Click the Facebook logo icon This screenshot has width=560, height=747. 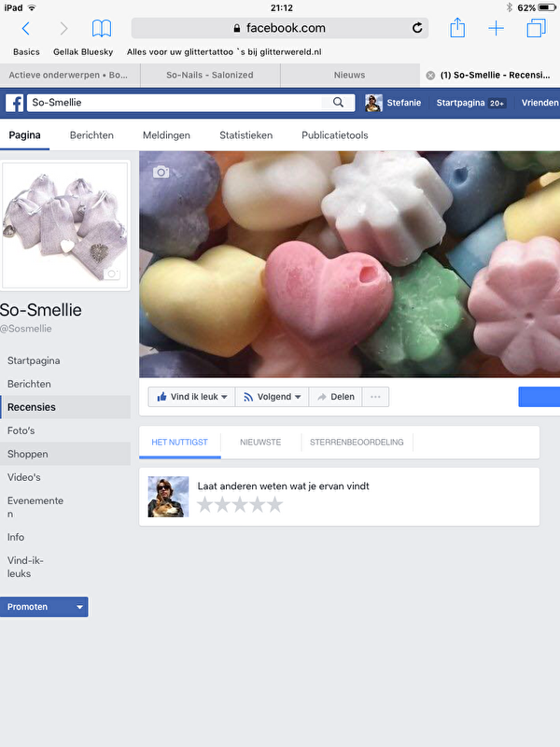(15, 103)
